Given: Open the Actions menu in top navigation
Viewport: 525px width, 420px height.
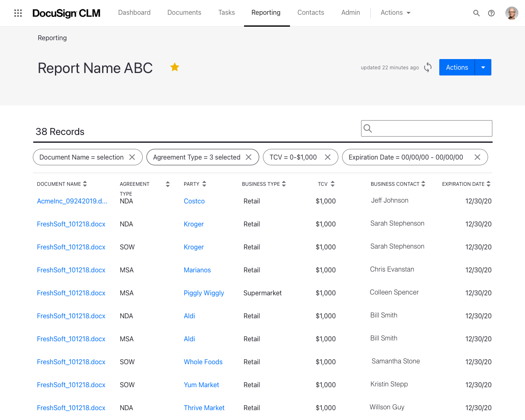Looking at the screenshot, I should (395, 13).
